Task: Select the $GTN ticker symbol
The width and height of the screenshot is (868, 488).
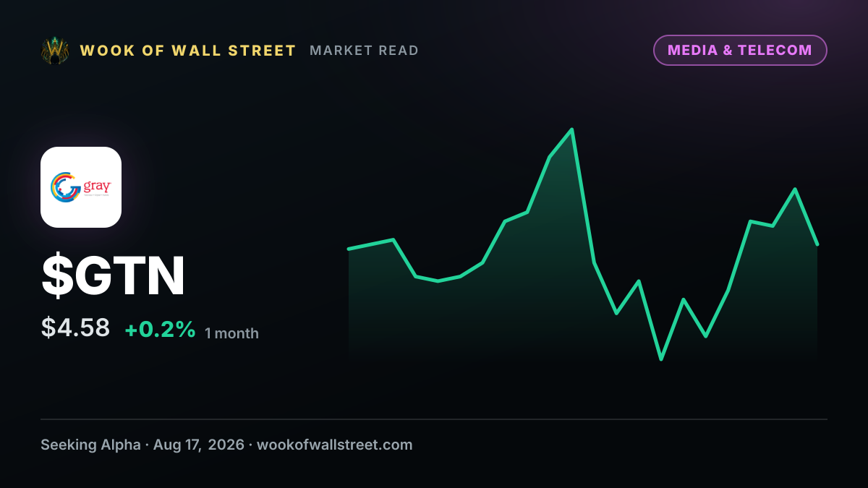Action: [114, 275]
